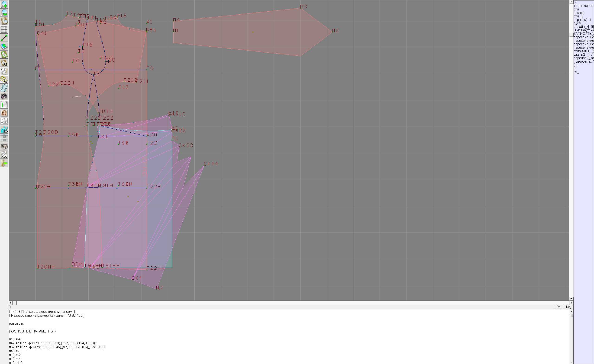Click the camera snapshot icon
594x364 pixels.
click(x=4, y=96)
